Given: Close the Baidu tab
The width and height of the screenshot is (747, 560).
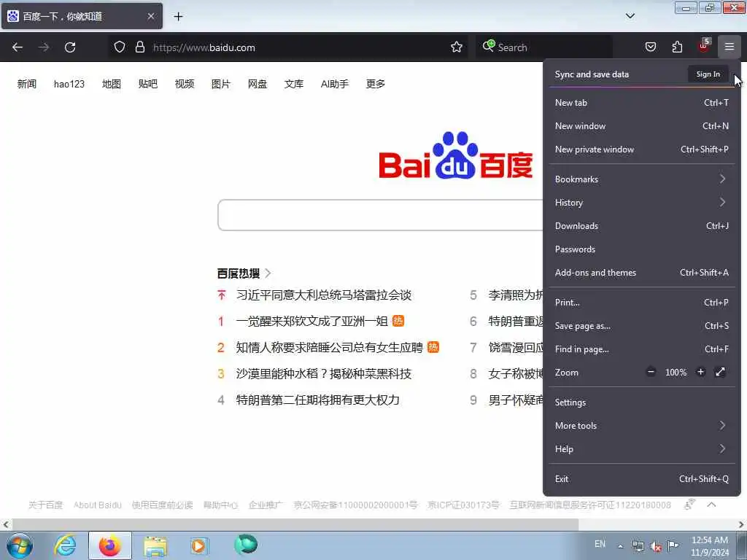Looking at the screenshot, I should click(x=150, y=16).
